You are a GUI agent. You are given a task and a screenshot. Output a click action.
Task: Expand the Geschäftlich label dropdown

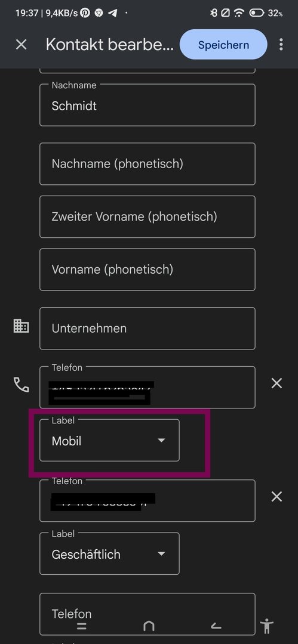tap(109, 554)
